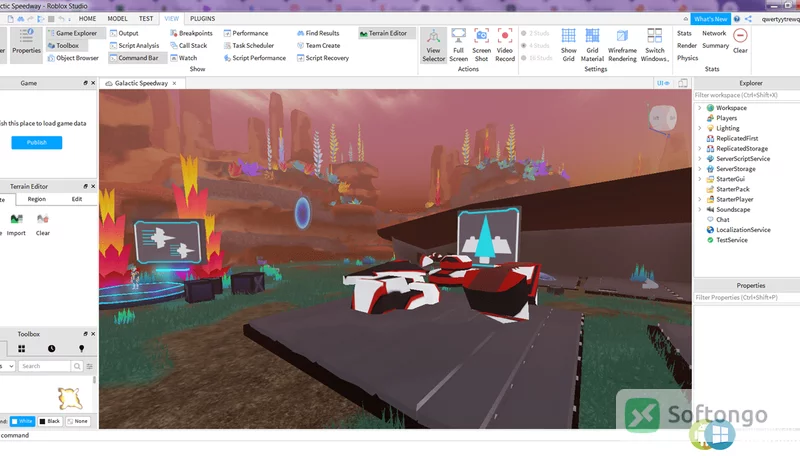800x456 pixels.
Task: Open the PLUGINS ribbon tab
Action: pos(203,18)
